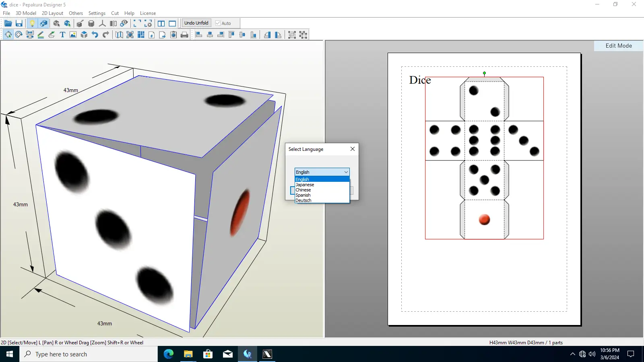Image resolution: width=644 pixels, height=362 pixels.
Task: Open the Windows Start menu
Action: pyautogui.click(x=10, y=354)
